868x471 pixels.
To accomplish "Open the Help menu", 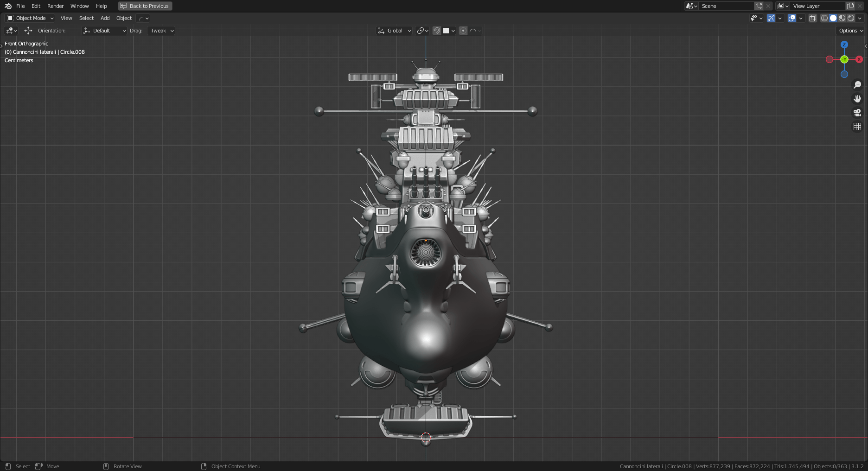I will pos(101,6).
